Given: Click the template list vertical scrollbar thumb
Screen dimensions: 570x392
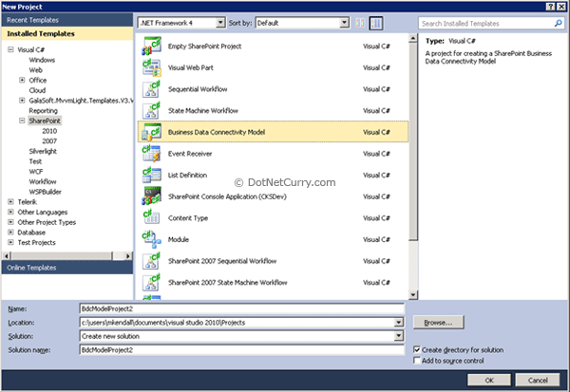Looking at the screenshot, I should pyautogui.click(x=413, y=141).
